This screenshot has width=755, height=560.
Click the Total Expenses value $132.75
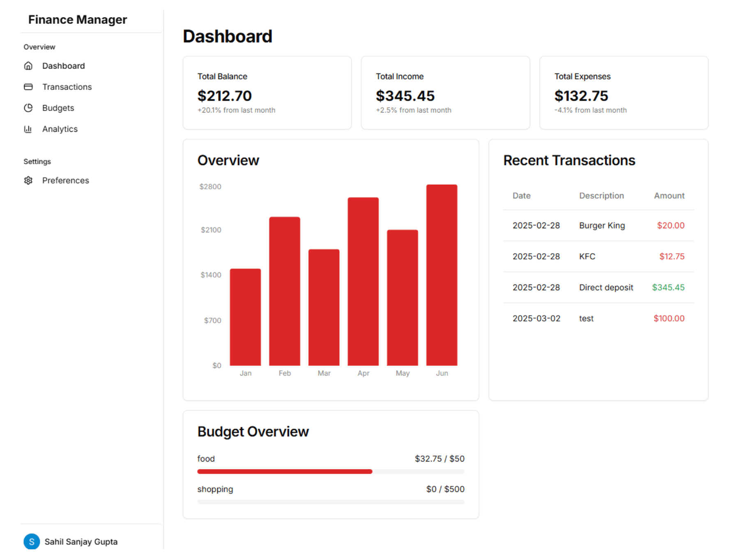click(581, 96)
